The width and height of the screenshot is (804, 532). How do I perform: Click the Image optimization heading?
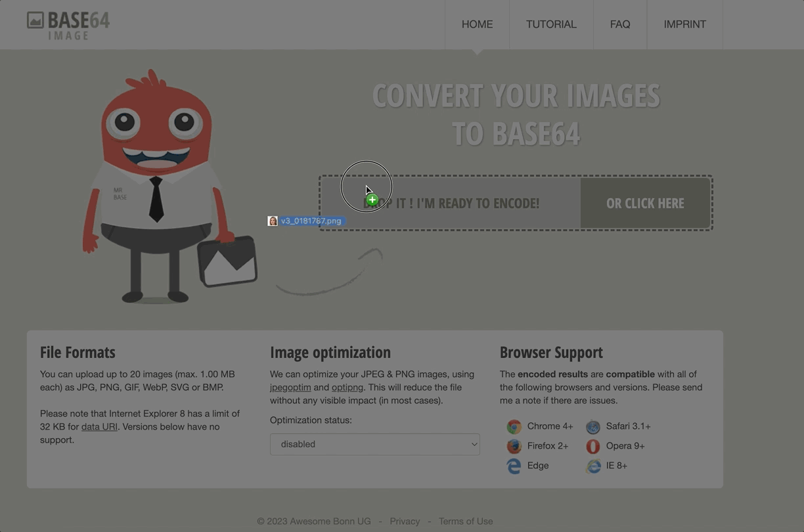click(x=330, y=352)
